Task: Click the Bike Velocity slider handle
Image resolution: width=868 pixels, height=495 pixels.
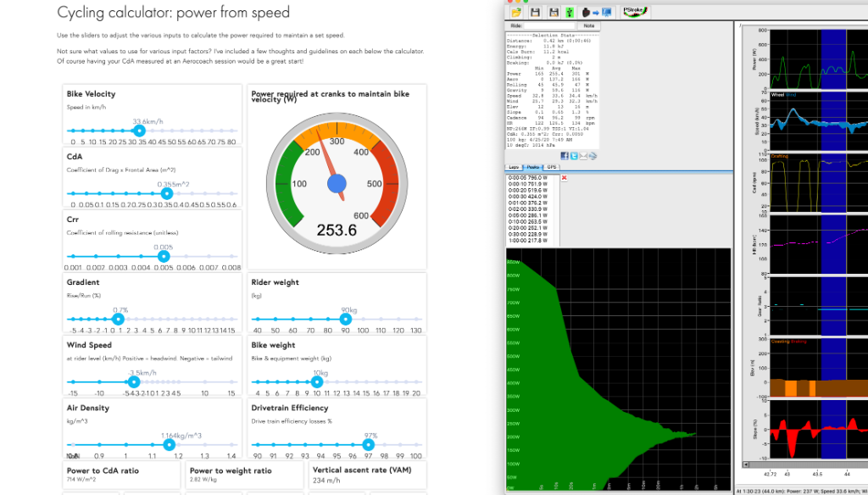Action: [x=138, y=132]
